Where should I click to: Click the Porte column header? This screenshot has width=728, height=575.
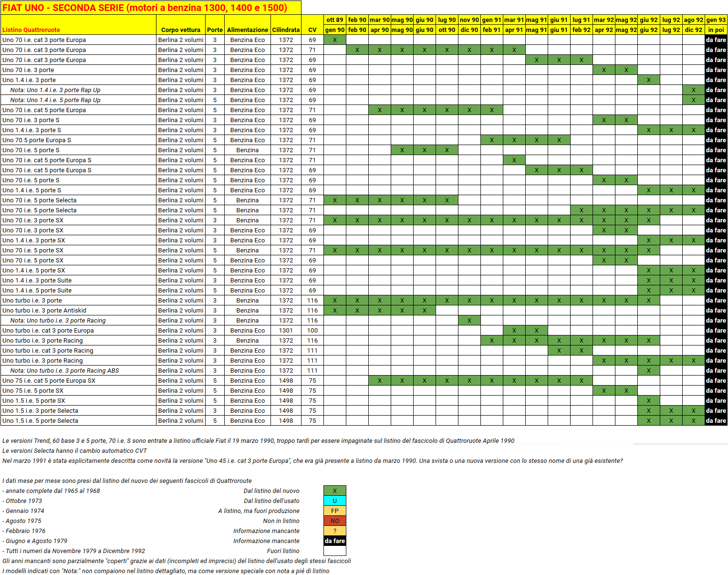pos(215,25)
